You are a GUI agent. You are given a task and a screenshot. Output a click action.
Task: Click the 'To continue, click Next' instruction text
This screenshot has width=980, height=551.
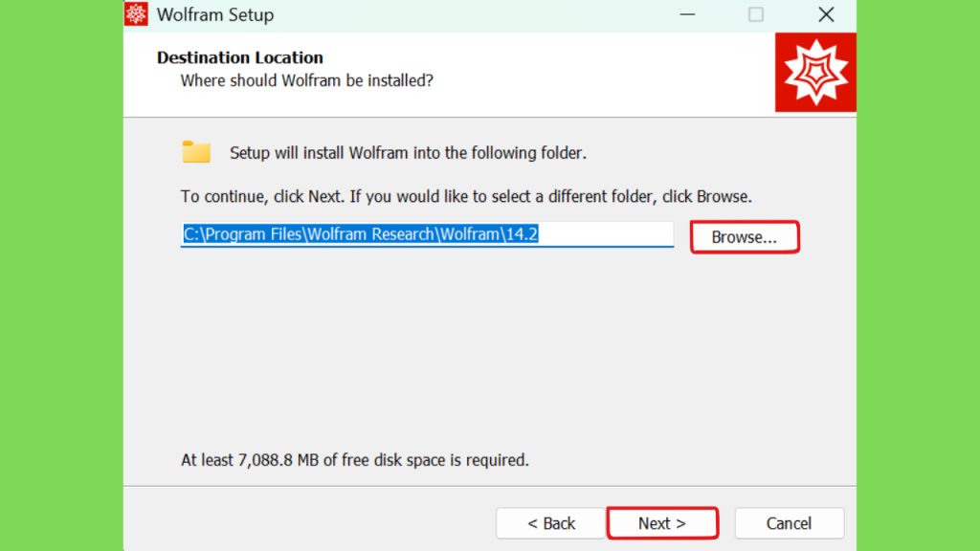pyautogui.click(x=466, y=197)
